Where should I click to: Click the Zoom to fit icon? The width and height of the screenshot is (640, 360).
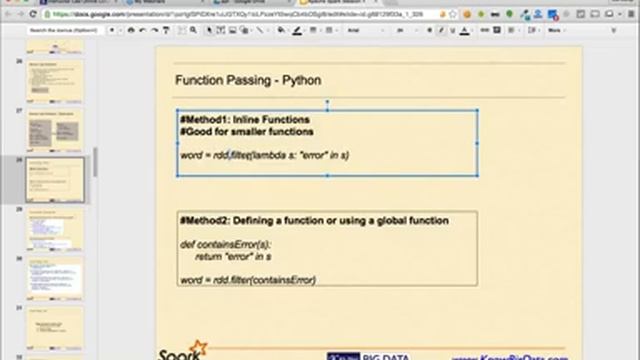click(x=182, y=30)
